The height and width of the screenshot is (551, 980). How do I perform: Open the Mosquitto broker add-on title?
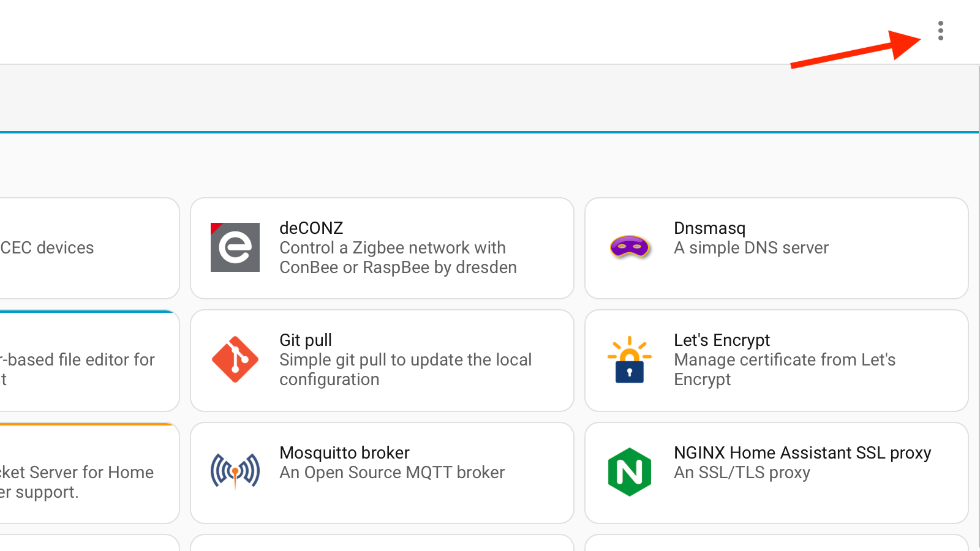344,452
